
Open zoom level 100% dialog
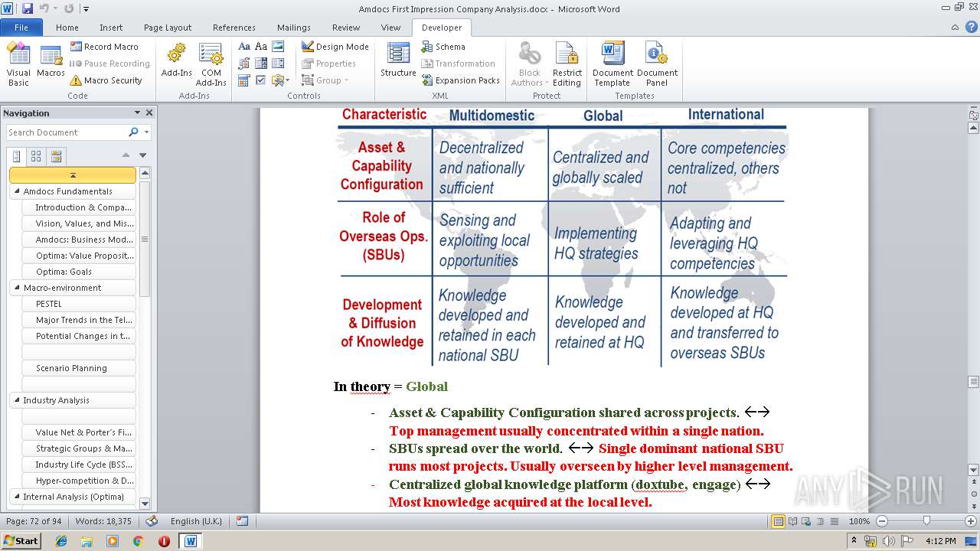pos(859,521)
